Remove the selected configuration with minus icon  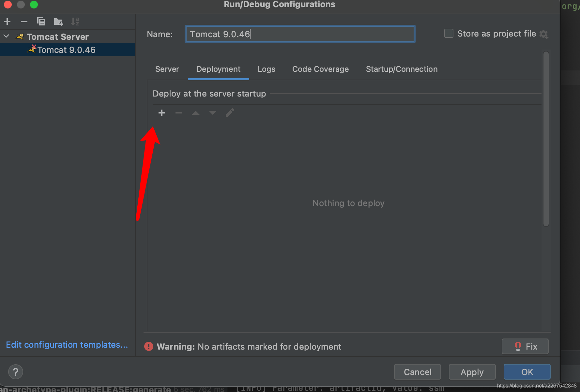(24, 22)
